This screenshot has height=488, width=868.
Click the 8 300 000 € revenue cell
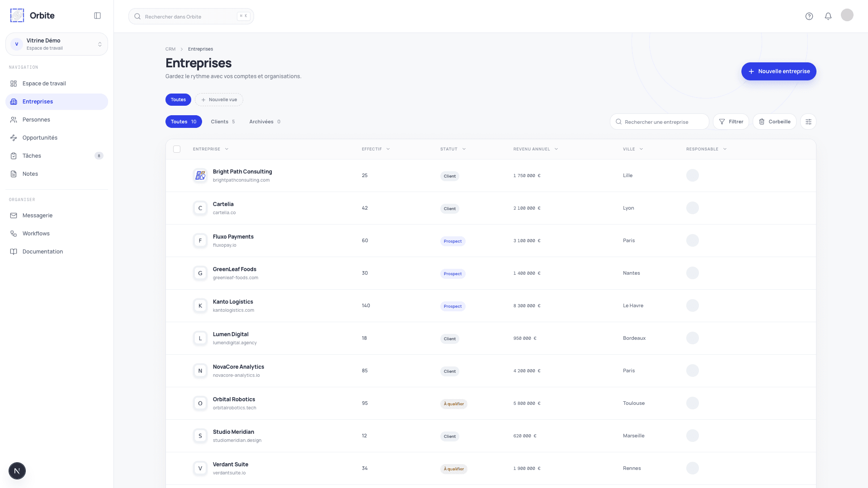pos(527,306)
